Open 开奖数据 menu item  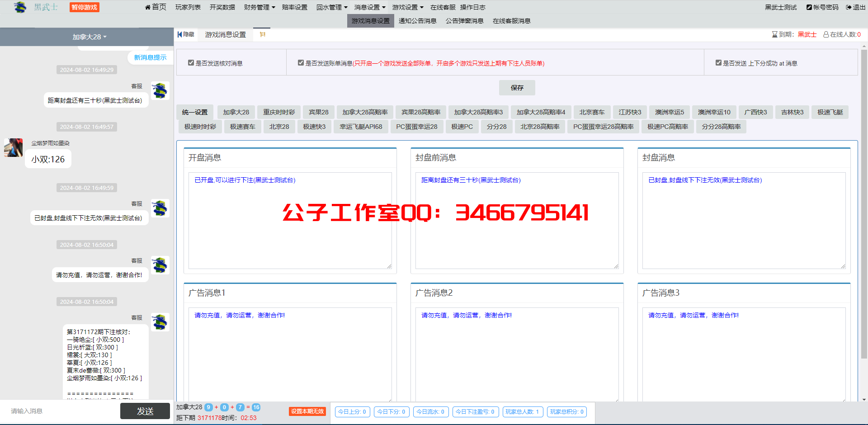pos(222,7)
